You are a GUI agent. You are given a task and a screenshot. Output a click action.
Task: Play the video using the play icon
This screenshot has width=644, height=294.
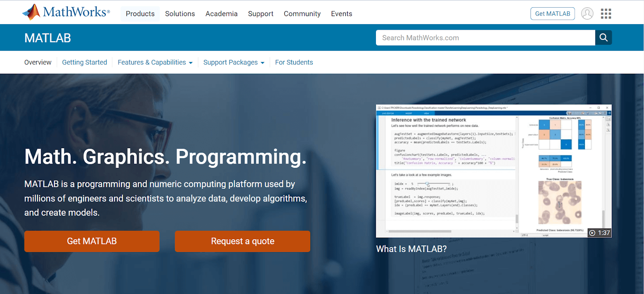click(x=592, y=233)
